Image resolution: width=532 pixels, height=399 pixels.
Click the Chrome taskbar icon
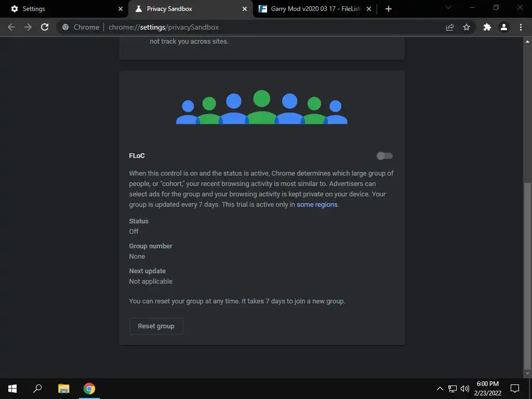[89, 389]
